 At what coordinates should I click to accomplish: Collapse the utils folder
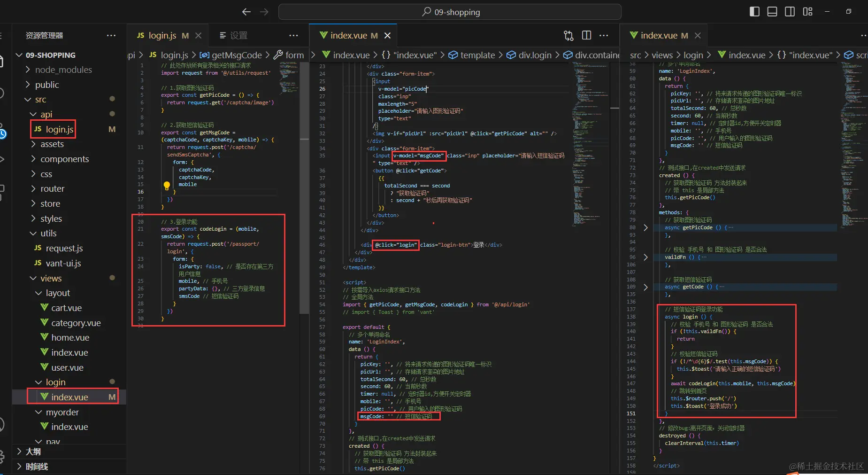pyautogui.click(x=48, y=234)
